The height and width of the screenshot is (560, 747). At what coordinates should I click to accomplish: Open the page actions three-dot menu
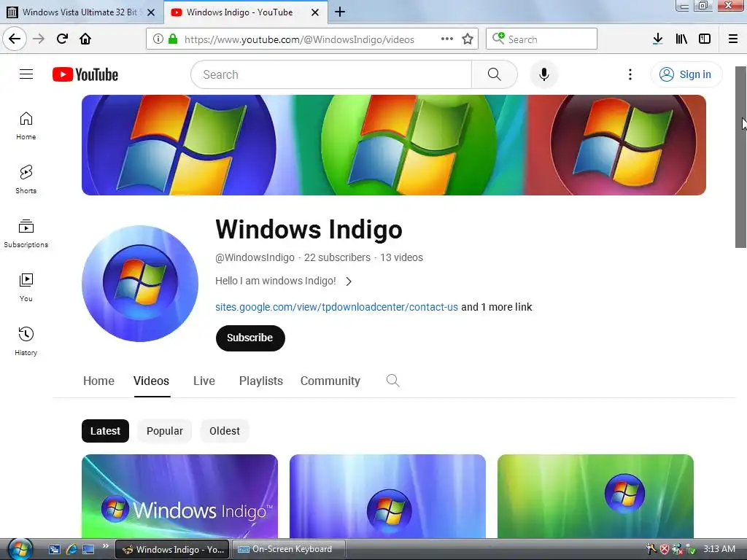pos(447,39)
